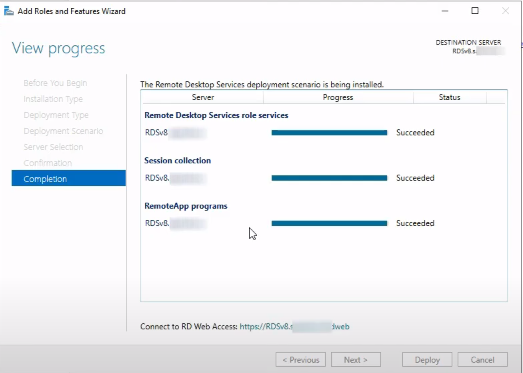This screenshot has width=523, height=373.
Task: Click the Add Roles and Features Wizard title icon
Action: 9,11
